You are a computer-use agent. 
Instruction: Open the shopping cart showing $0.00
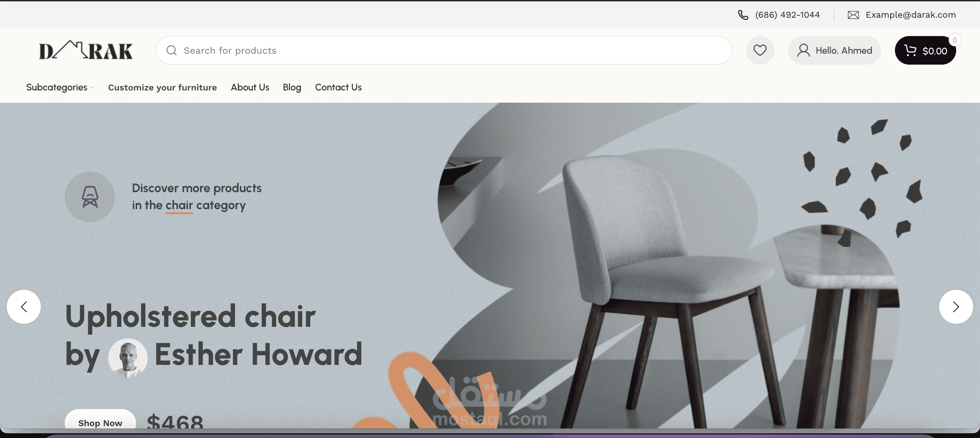point(925,50)
